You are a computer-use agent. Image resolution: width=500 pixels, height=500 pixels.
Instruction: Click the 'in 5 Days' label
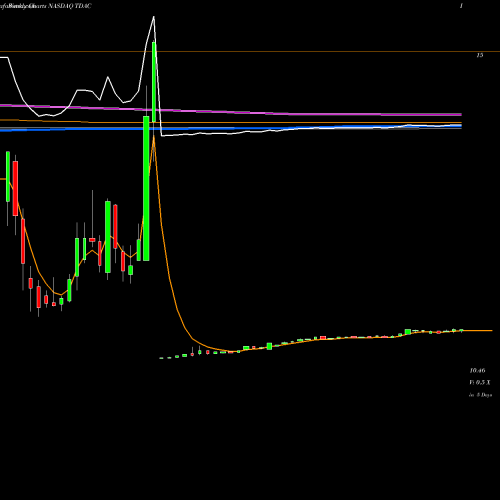click(480, 395)
